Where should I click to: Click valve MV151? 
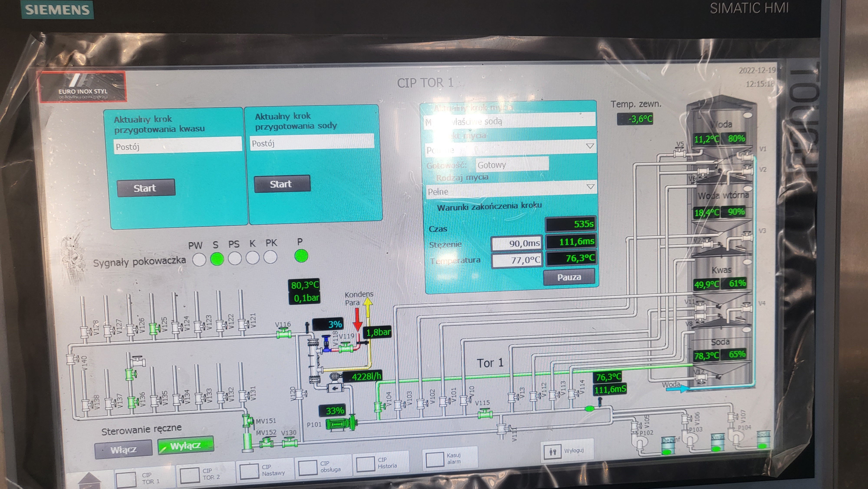pos(248,421)
